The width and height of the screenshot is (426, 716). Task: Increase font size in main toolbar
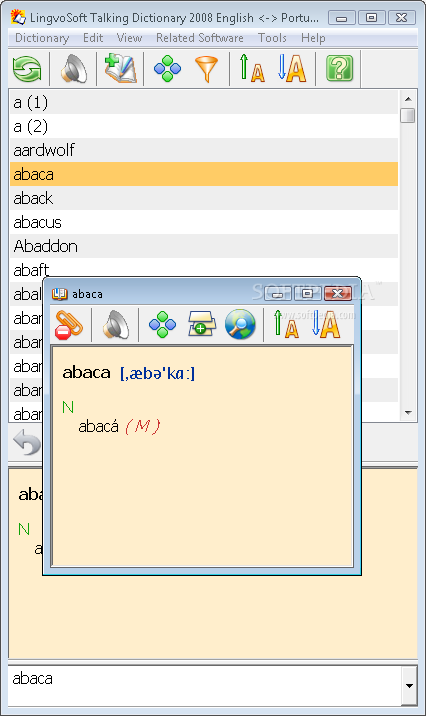tap(292, 68)
